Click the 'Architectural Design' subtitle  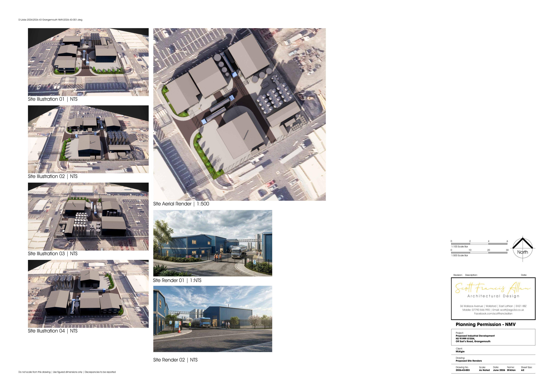(493, 296)
